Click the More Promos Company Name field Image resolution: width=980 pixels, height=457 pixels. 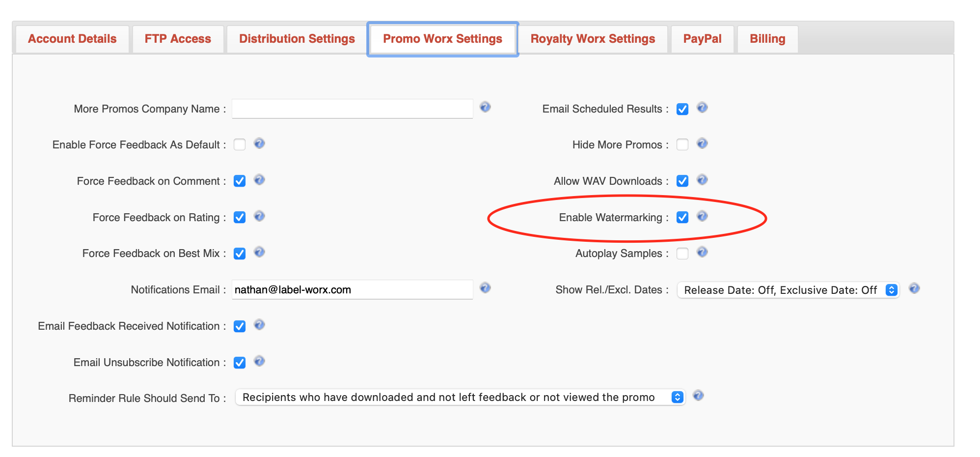click(352, 109)
